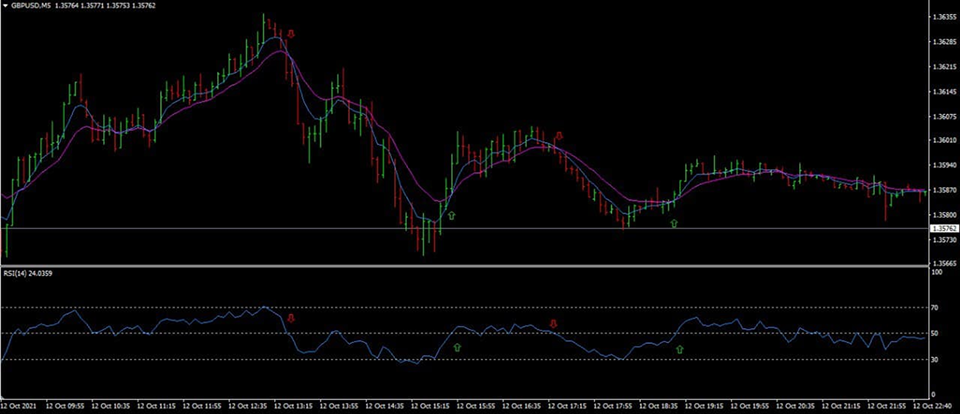Select the green buy arrow near 18:35 candles
The height and width of the screenshot is (414, 960).
pyautogui.click(x=674, y=224)
